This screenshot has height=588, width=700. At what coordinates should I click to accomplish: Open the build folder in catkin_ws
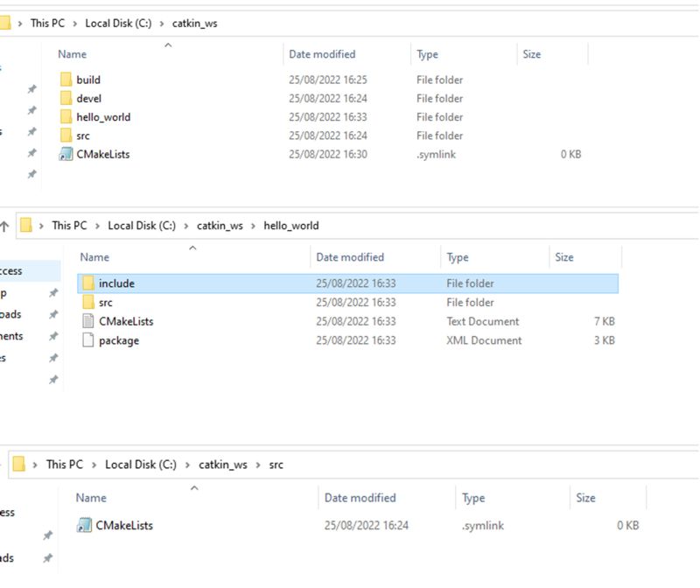pyautogui.click(x=87, y=80)
